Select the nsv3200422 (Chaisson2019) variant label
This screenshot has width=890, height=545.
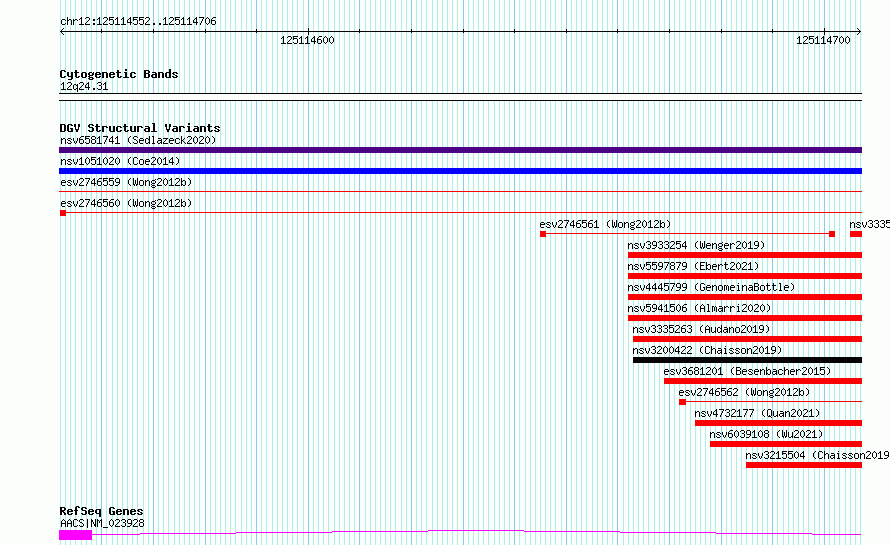click(x=707, y=350)
